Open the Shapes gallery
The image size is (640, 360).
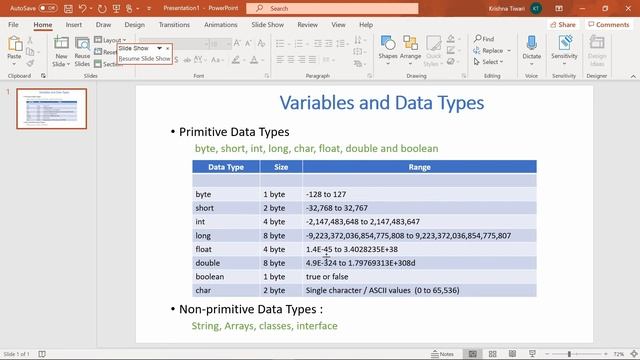[x=388, y=51]
